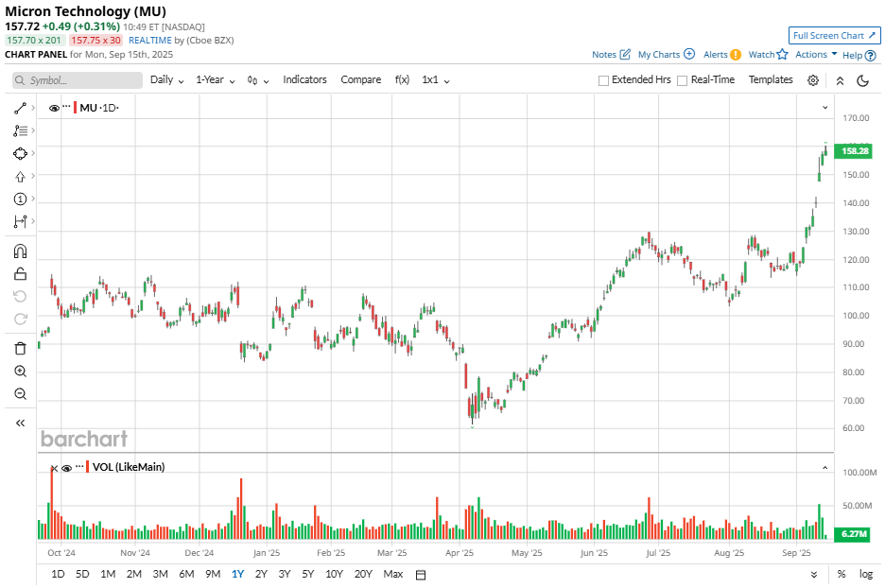885x588 pixels.
Task: Select the measure range tool
Action: (x=20, y=222)
